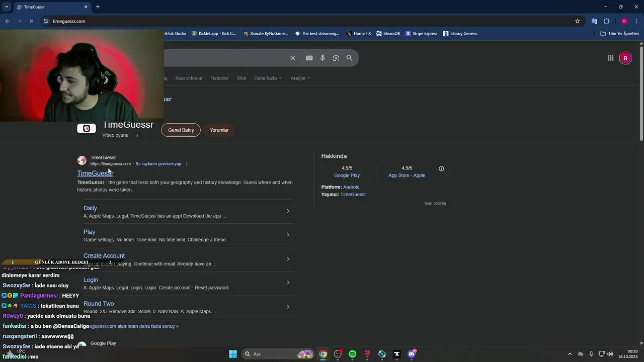The image size is (644, 362).
Task: Open the Chrome profile avatar in toolbar
Action: [624, 21]
